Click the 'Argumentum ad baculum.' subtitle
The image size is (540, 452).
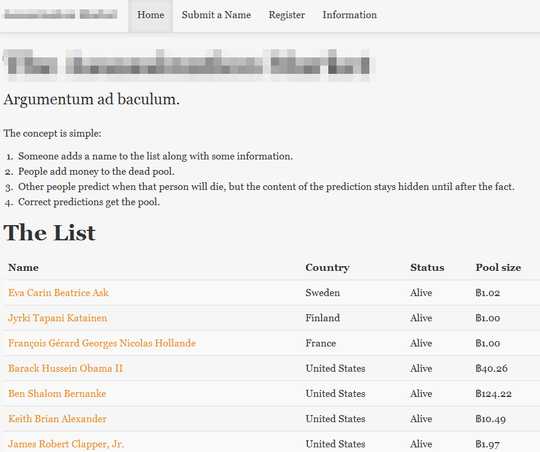[92, 100]
